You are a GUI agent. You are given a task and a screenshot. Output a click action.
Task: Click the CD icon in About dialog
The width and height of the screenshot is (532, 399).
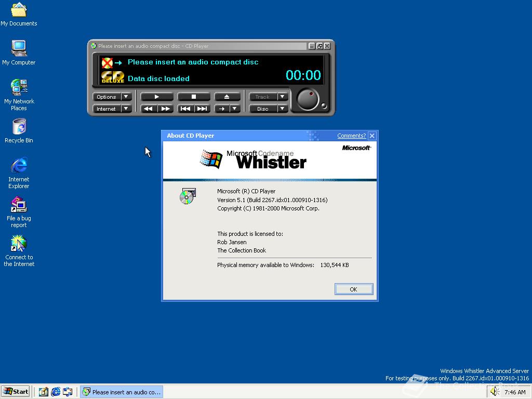(x=188, y=196)
